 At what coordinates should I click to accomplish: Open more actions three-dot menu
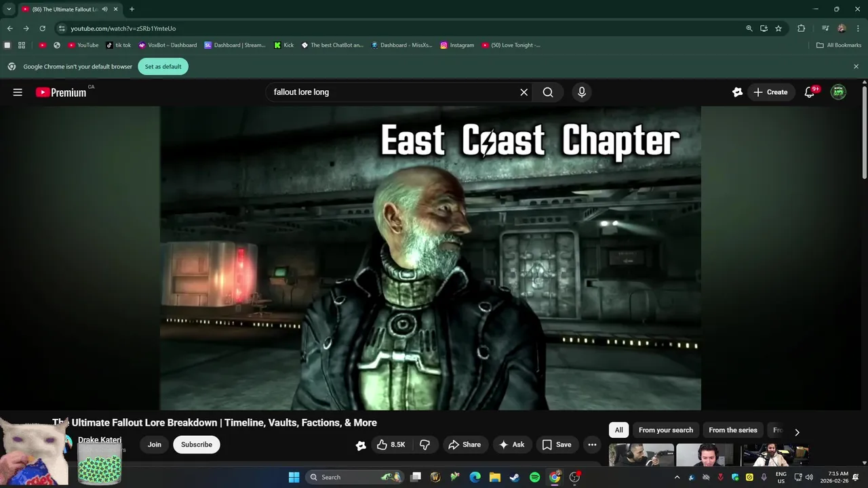point(592,445)
